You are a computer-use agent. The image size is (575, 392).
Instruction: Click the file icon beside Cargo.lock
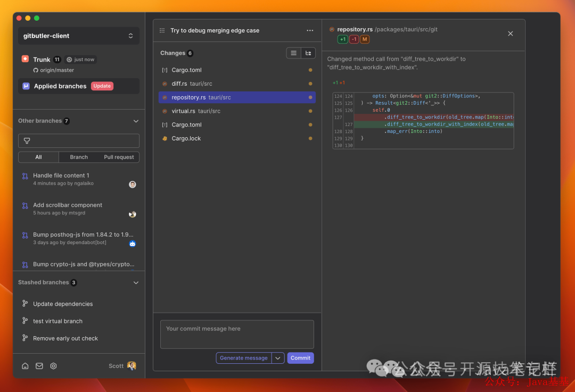165,138
